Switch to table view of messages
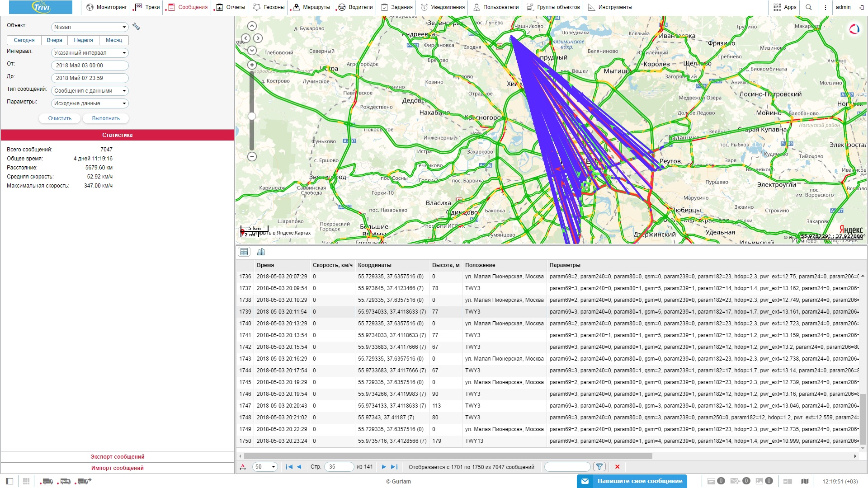Screen dimensions: 868x488 pos(244,252)
